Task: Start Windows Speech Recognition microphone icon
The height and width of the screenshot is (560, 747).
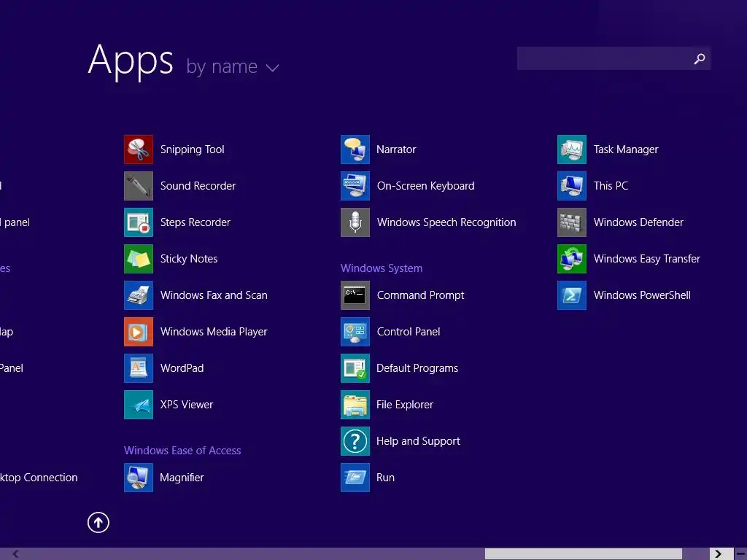Action: [x=355, y=222]
